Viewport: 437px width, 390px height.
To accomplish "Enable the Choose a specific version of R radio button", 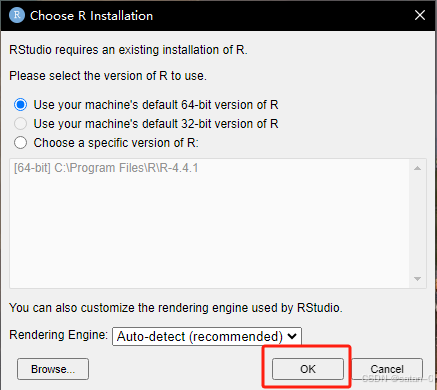I will coord(20,143).
